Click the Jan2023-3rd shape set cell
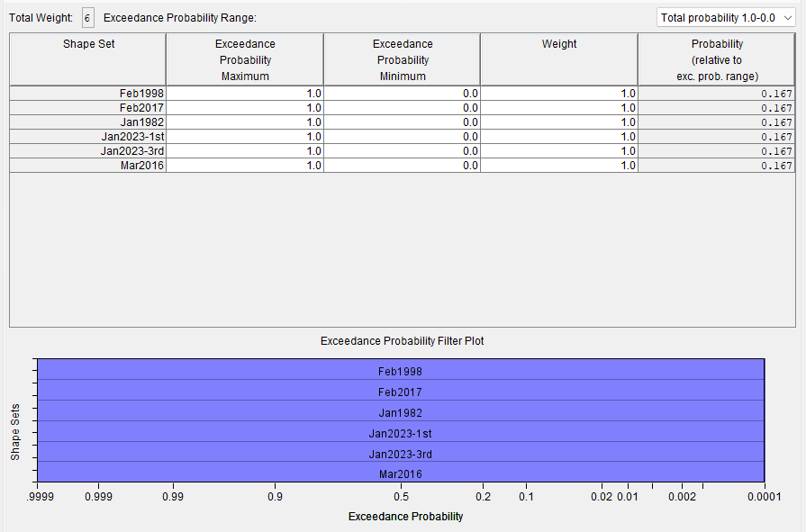 coord(88,151)
